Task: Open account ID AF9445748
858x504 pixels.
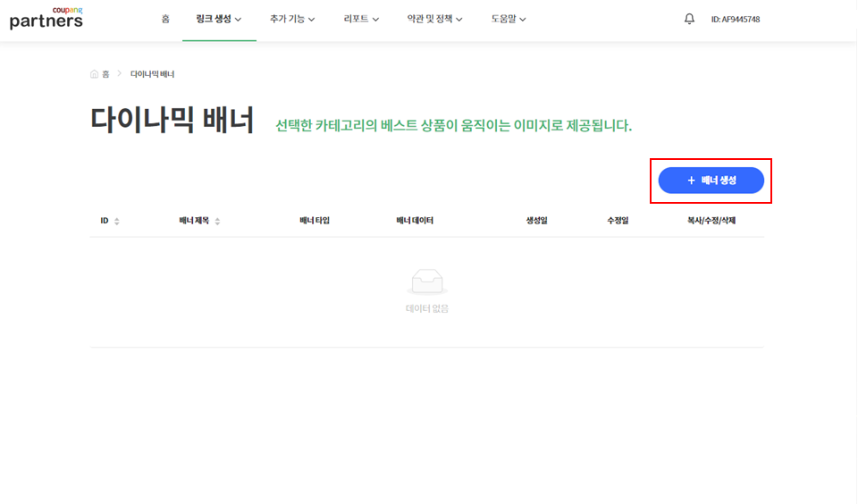Action: click(x=736, y=19)
